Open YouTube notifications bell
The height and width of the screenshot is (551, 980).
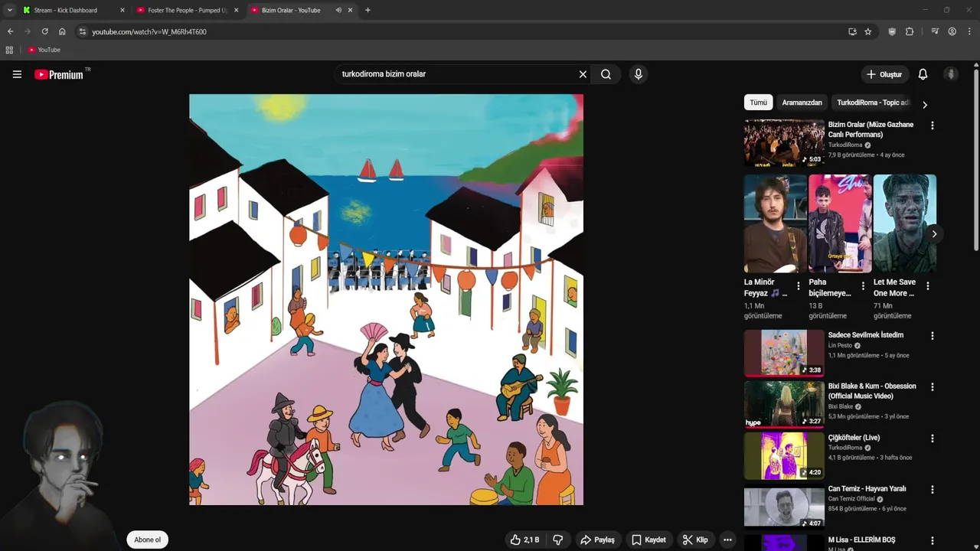(923, 74)
